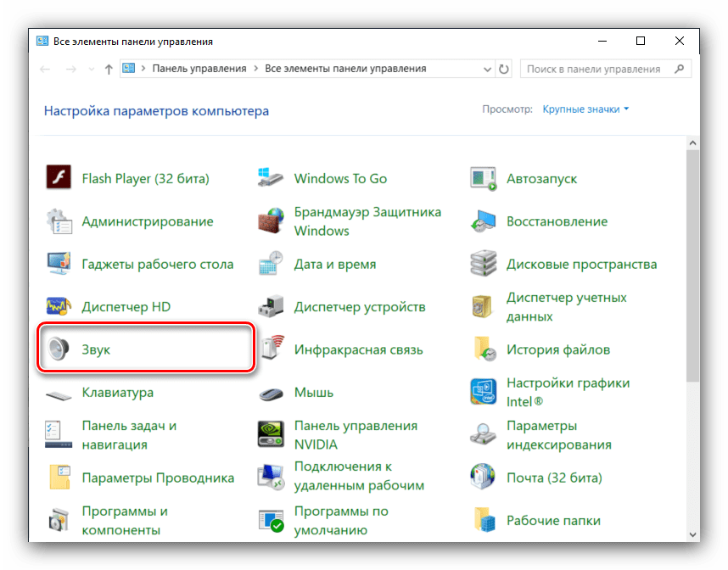
Task: Click the Брандмауэр Защитника Windows icon
Action: 271,221
